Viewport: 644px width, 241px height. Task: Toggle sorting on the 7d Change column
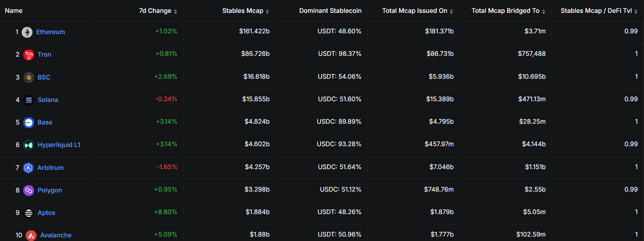tap(175, 11)
